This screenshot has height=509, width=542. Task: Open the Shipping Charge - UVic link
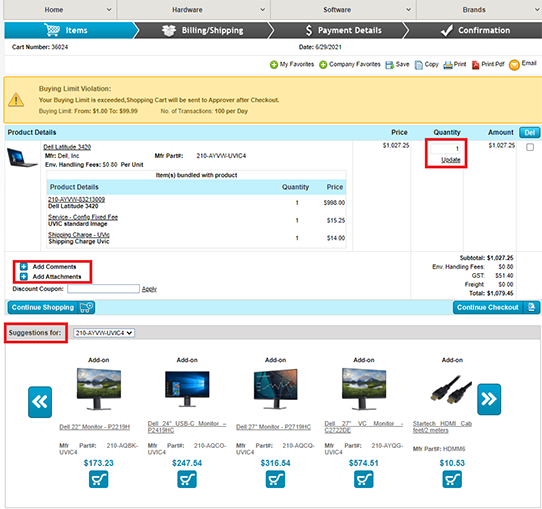coord(79,235)
